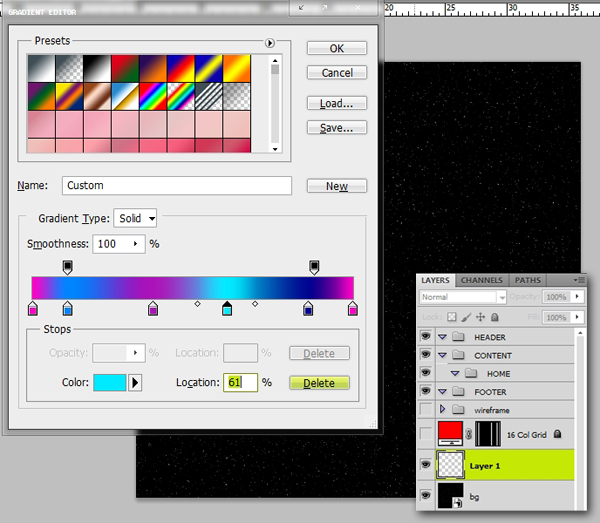Hide the HOME group
The width and height of the screenshot is (600, 523).
(x=426, y=373)
